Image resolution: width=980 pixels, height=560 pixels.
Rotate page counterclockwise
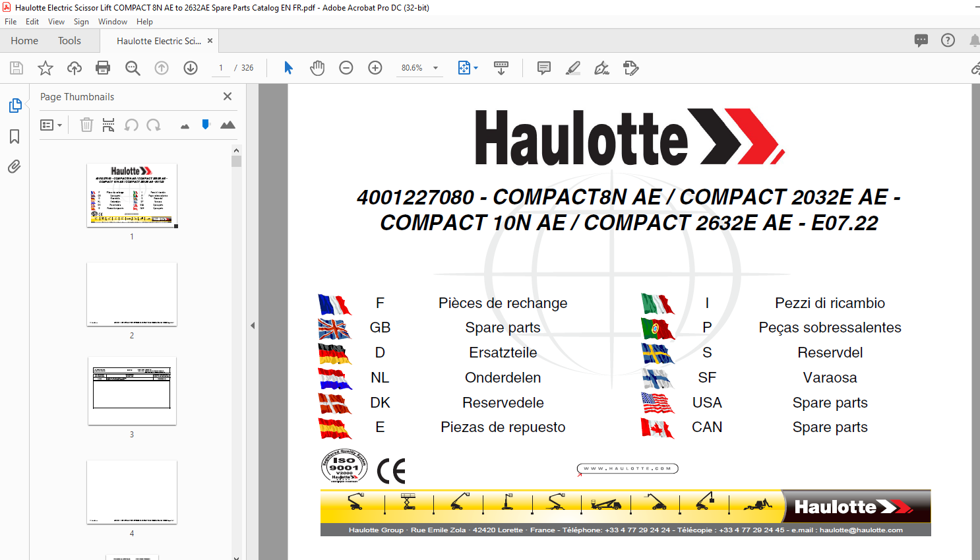(131, 125)
